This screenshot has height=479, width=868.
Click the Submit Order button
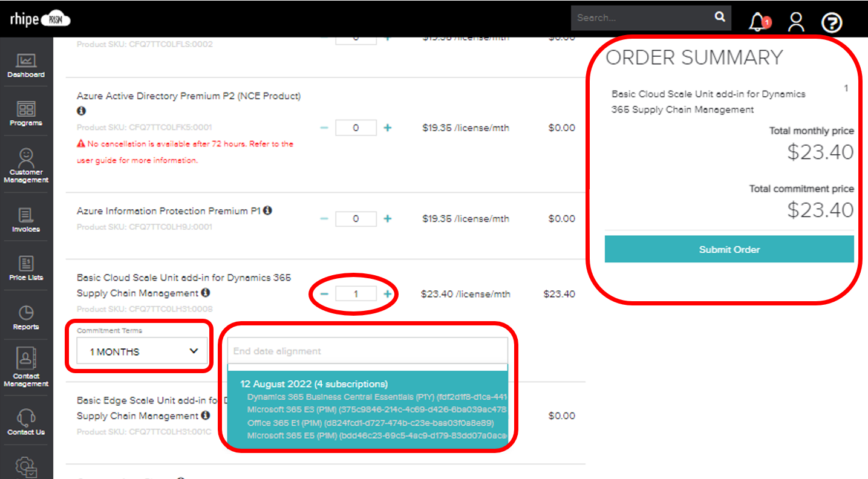tap(729, 249)
